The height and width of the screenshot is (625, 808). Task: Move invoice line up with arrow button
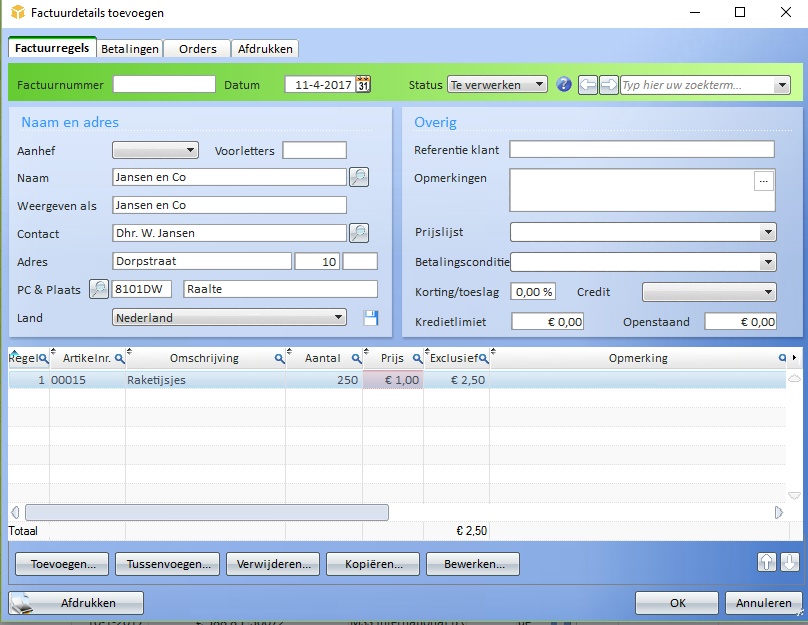(x=766, y=562)
